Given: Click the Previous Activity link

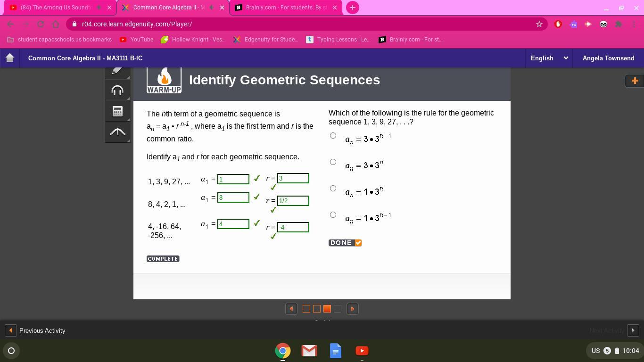Looking at the screenshot, I should tap(42, 330).
